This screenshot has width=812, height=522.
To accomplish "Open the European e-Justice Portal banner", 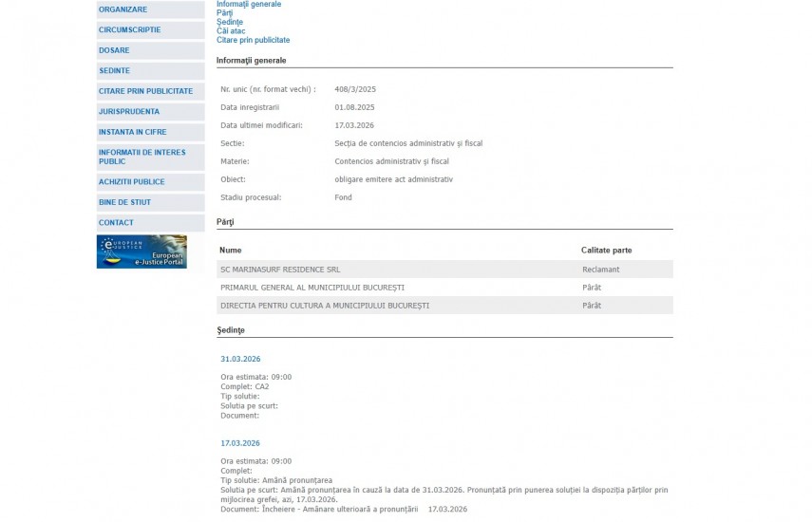I will tap(142, 252).
